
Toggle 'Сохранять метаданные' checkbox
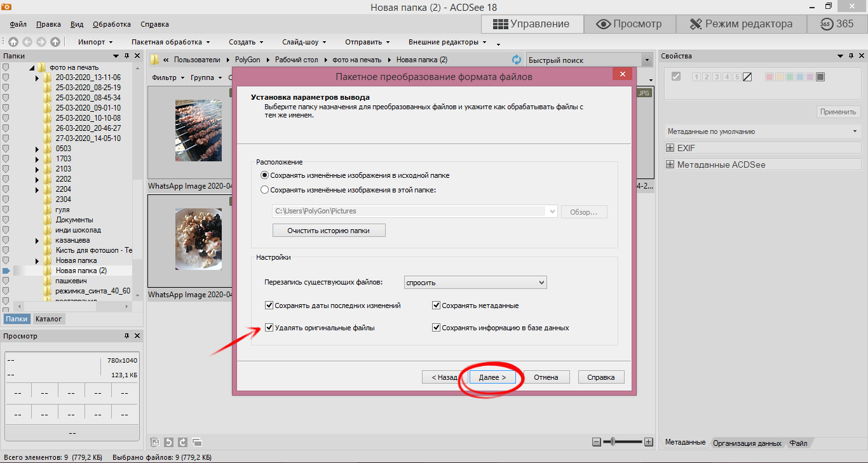pyautogui.click(x=437, y=305)
